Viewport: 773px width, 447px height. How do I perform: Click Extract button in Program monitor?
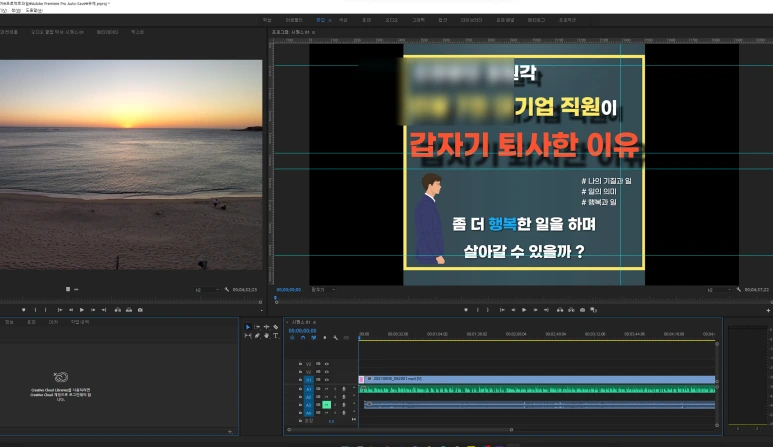pos(571,310)
